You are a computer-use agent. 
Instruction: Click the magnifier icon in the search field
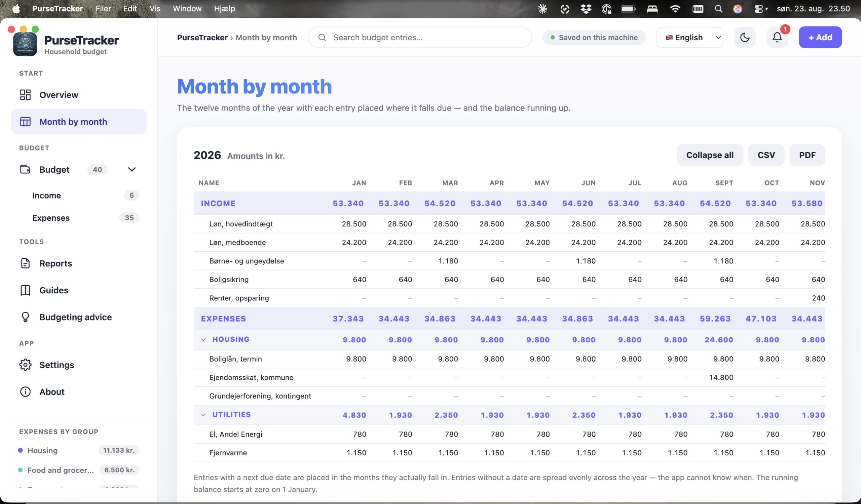pyautogui.click(x=322, y=37)
